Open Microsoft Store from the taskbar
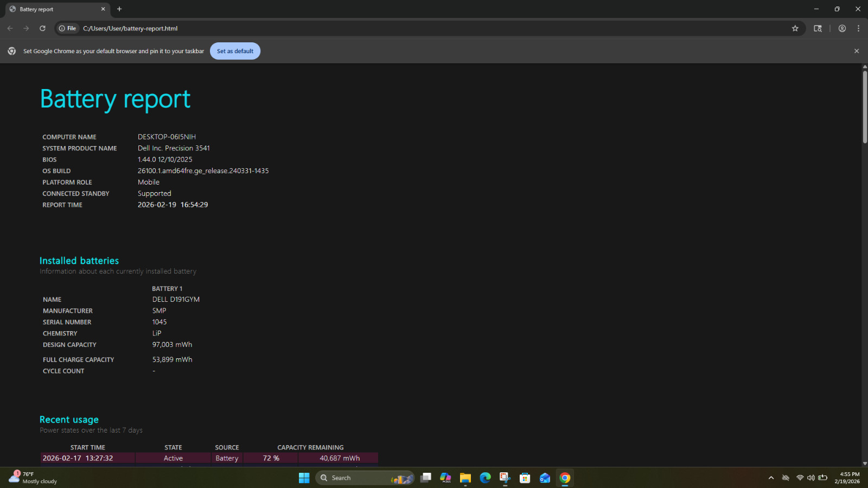 [525, 478]
